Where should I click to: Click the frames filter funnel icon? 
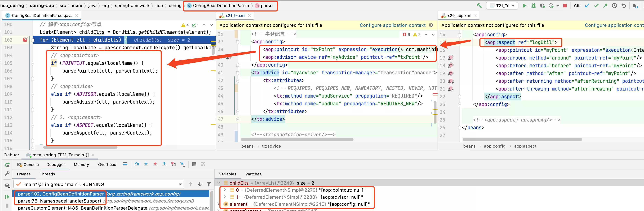tap(209, 184)
